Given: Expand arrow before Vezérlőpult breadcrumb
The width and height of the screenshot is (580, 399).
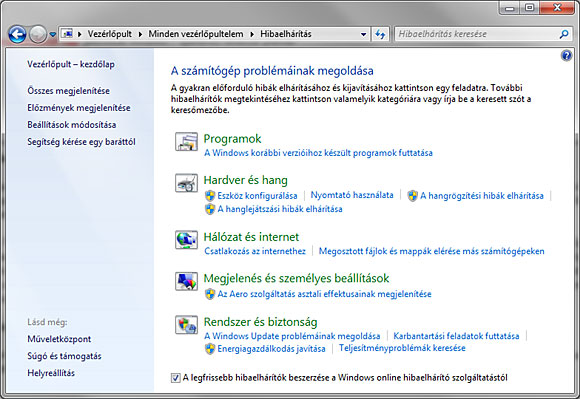Looking at the screenshot, I should click(80, 34).
